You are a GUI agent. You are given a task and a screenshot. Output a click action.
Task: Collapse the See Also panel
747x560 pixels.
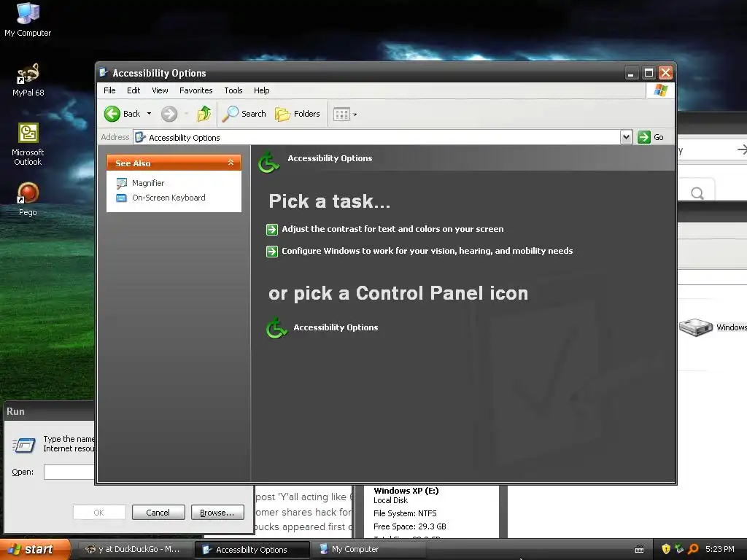pyautogui.click(x=231, y=163)
